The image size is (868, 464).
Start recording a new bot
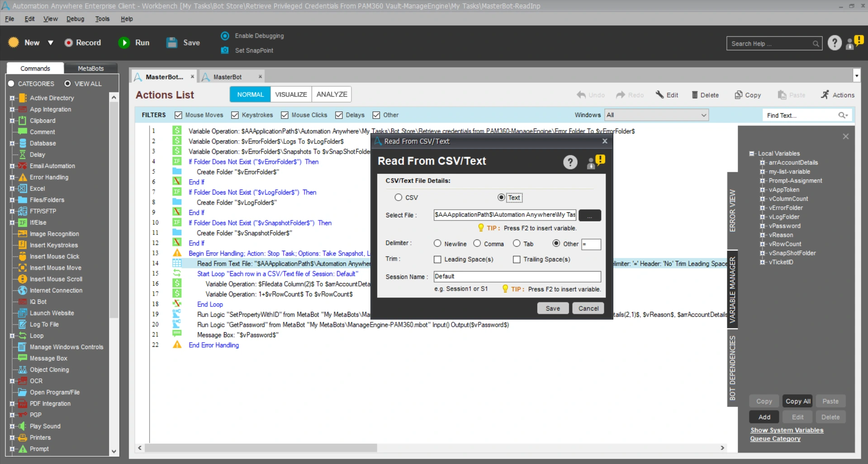pyautogui.click(x=83, y=43)
